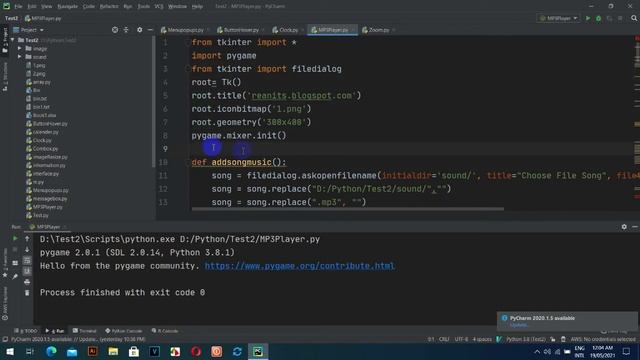Open Run panel settings gear
640x360 pixels.
[x=624, y=227]
